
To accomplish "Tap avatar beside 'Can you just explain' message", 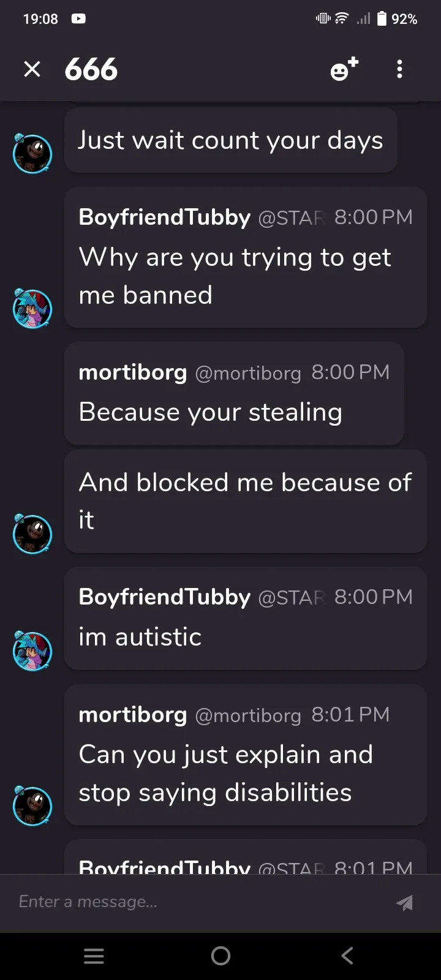I will click(x=32, y=805).
